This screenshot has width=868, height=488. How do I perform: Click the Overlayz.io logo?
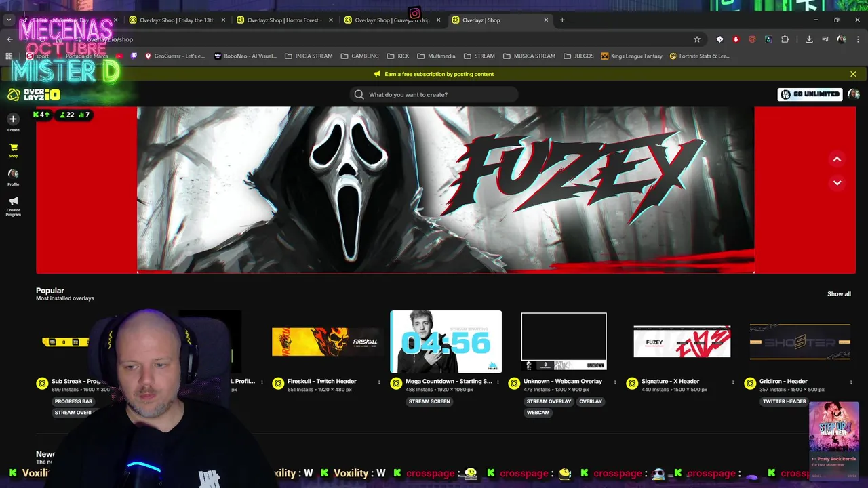(x=34, y=95)
